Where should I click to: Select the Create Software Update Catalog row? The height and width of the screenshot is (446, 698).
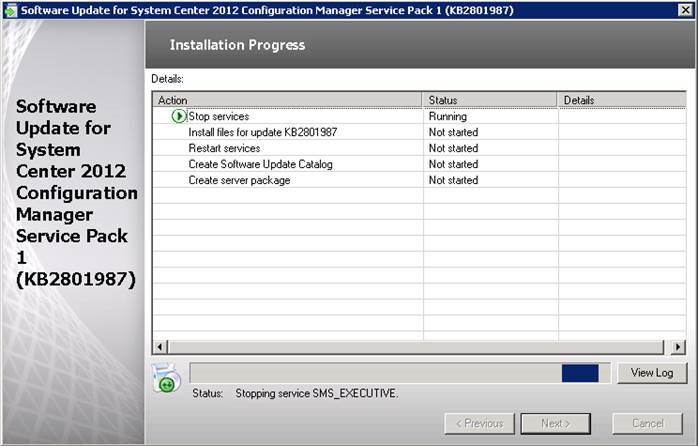260,164
